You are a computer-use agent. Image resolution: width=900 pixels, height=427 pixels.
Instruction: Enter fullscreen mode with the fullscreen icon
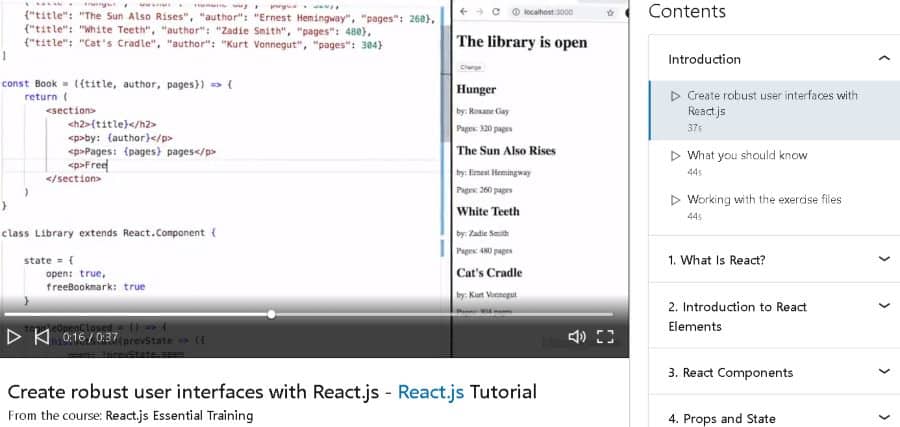pyautogui.click(x=605, y=337)
